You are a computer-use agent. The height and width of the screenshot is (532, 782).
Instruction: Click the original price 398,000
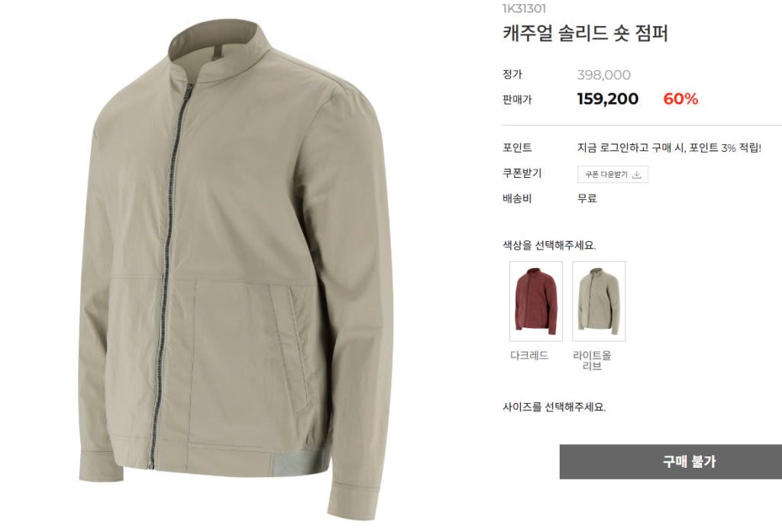(603, 76)
